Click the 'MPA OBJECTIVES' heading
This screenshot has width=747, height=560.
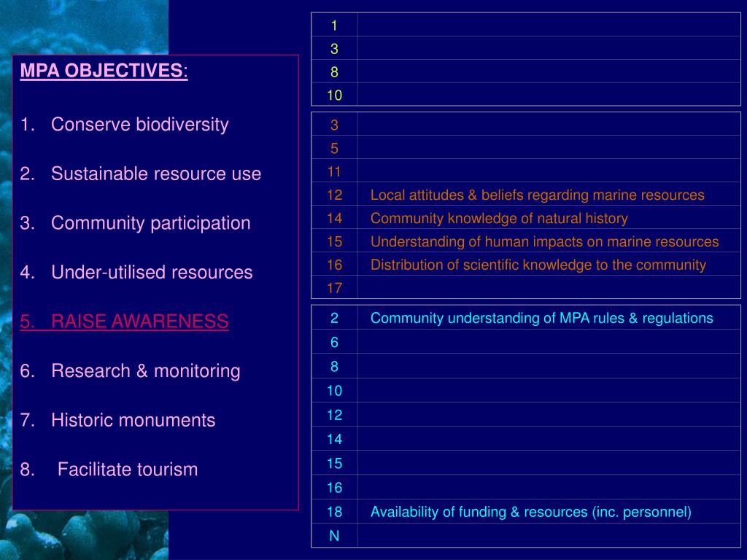104,71
